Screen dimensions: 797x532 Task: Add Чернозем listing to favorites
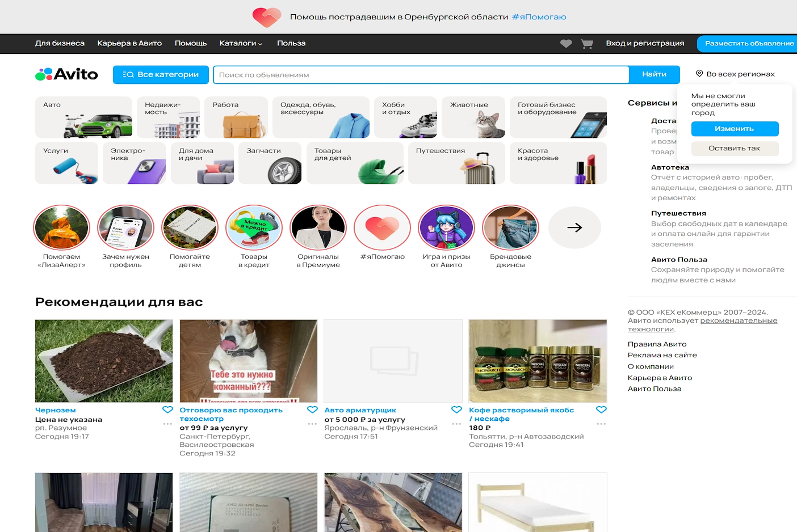point(167,409)
